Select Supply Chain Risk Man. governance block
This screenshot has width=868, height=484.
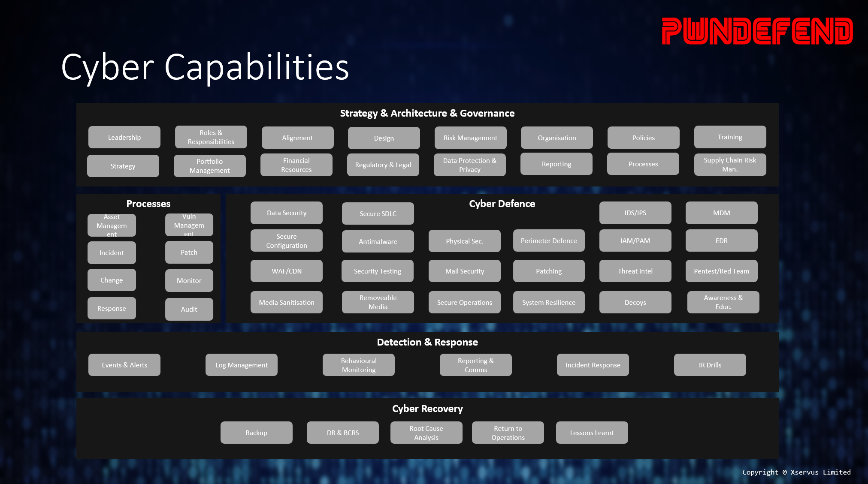point(730,165)
